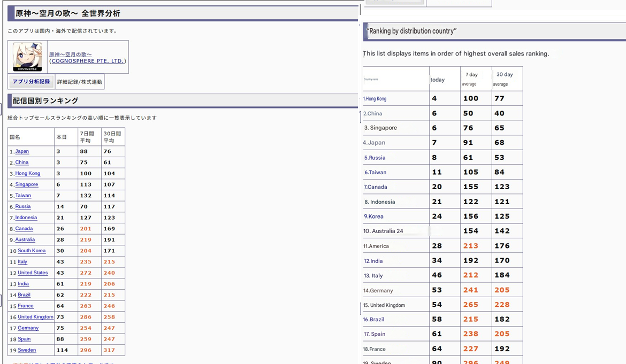This screenshot has height=364, width=626.
Task: Click Hong Kong's 7 day value 100 in translated table
Action: [x=471, y=98]
